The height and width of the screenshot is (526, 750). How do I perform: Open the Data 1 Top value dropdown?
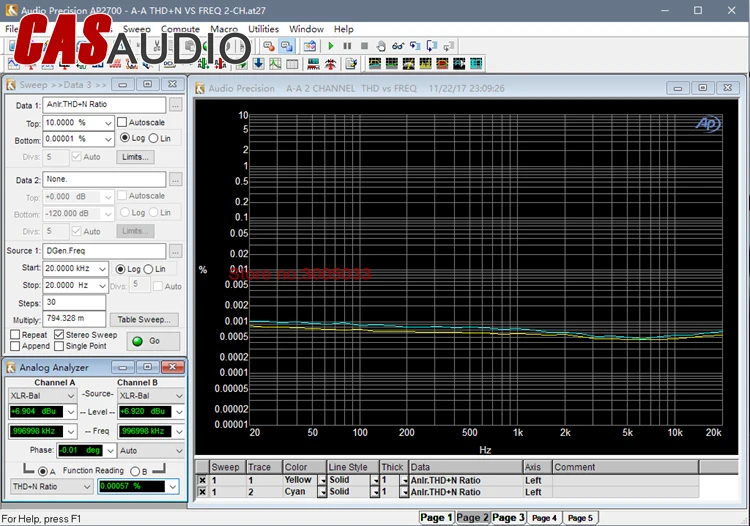(108, 123)
